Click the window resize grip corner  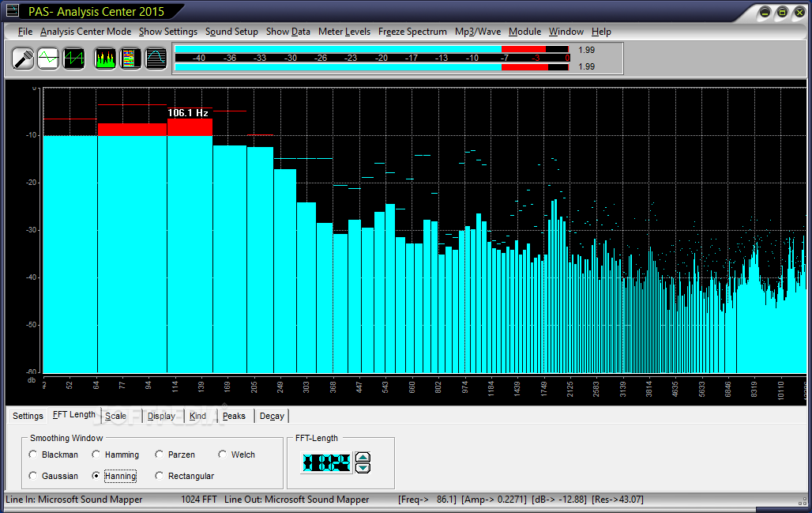(803, 501)
